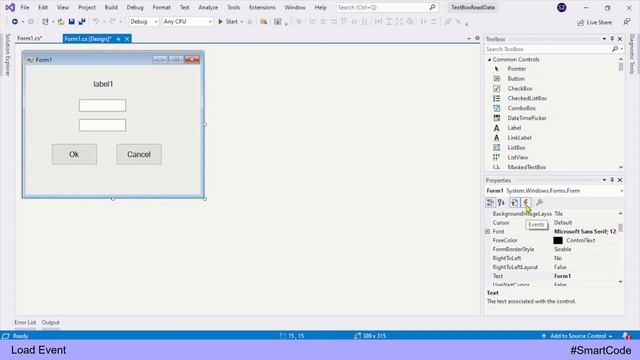Switch Properties panel to Categorized view

point(490,202)
